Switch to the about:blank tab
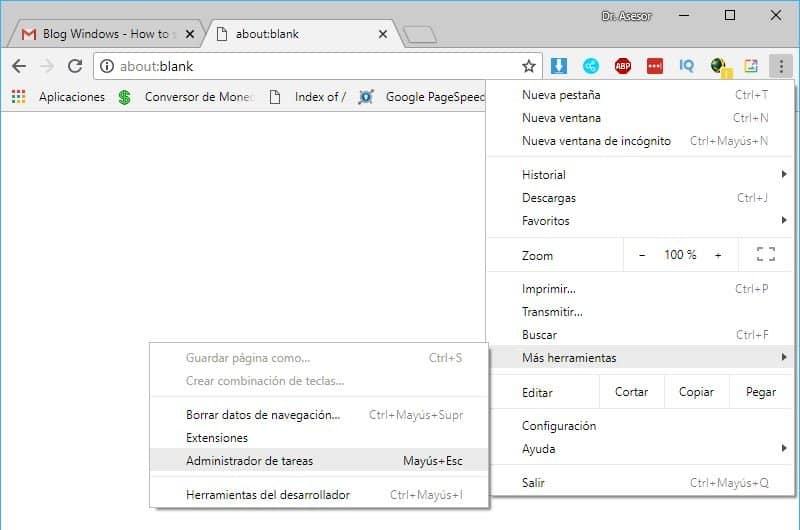Viewport: 800px width, 530px height. click(303, 34)
